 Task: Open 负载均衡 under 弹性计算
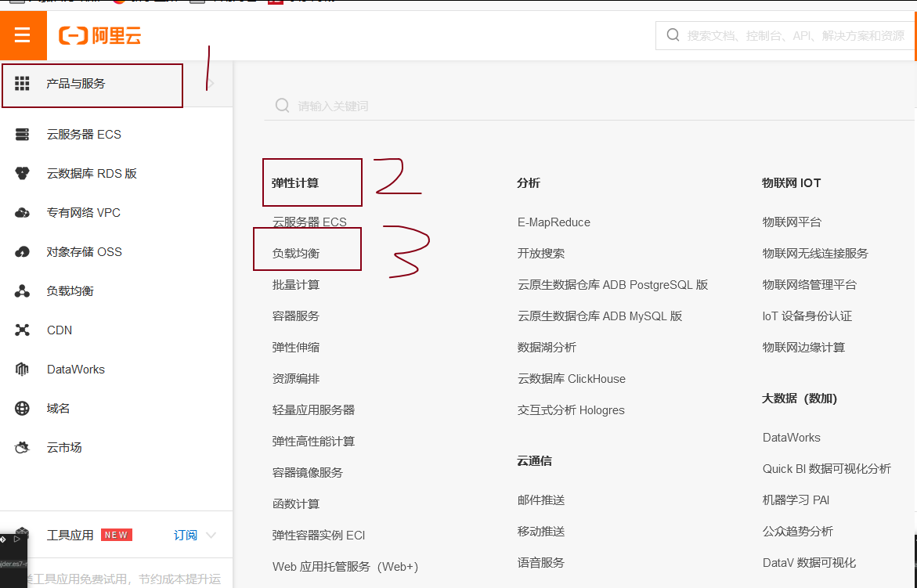pyautogui.click(x=296, y=254)
